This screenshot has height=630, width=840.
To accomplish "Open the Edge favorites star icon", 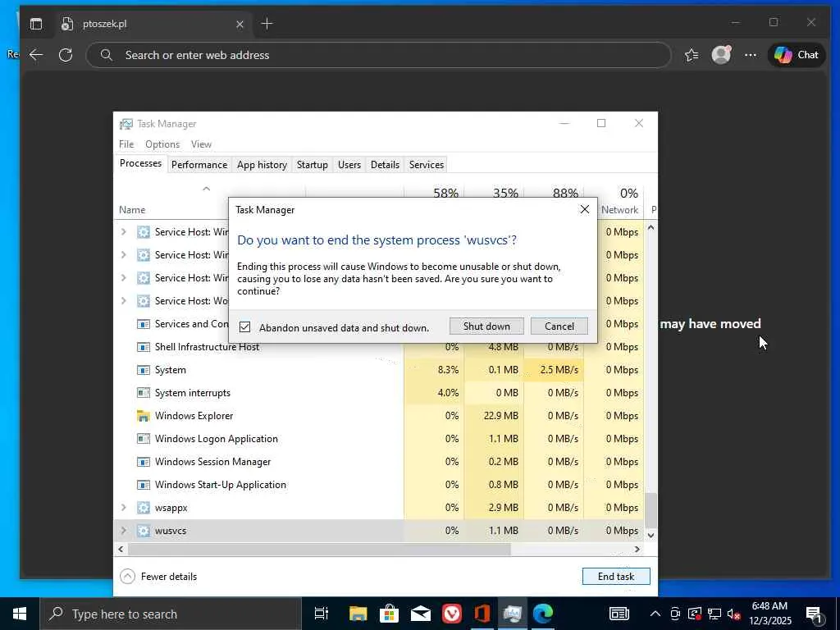I will 692,55.
